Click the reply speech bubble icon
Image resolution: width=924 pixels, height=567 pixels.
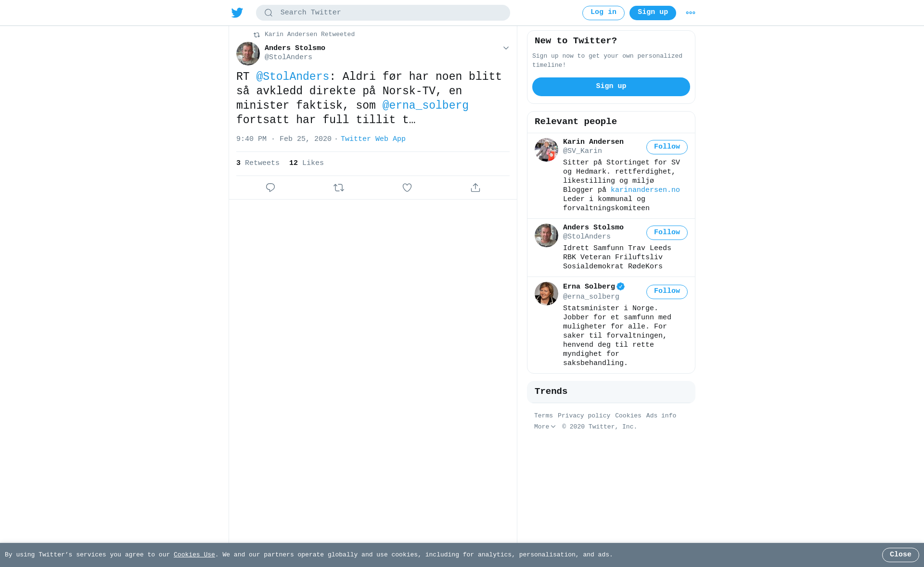tap(270, 188)
